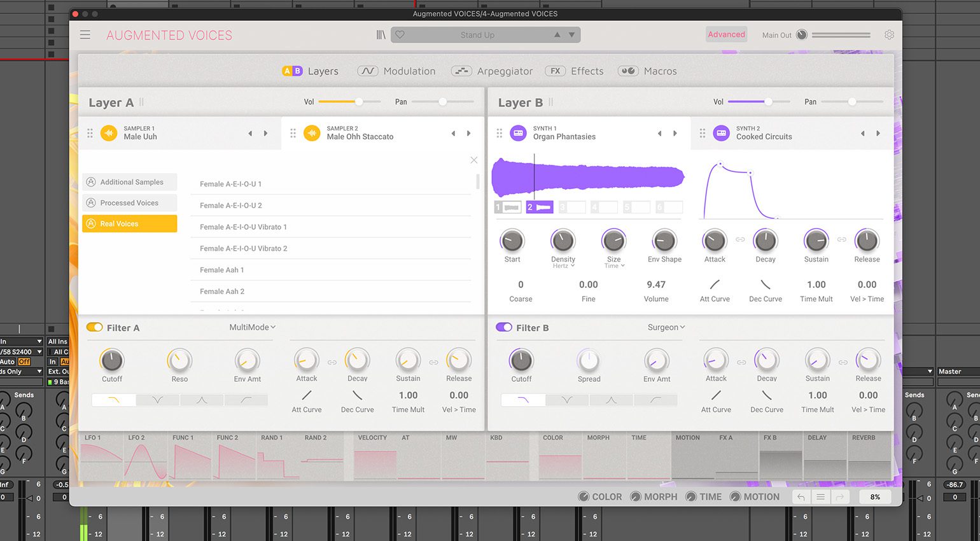
Task: Select previous preset with up arrow
Action: click(557, 35)
